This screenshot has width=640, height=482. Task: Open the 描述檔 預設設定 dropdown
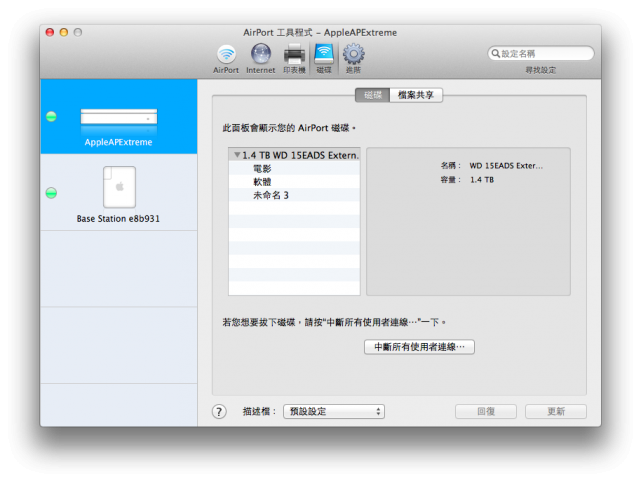pos(334,411)
